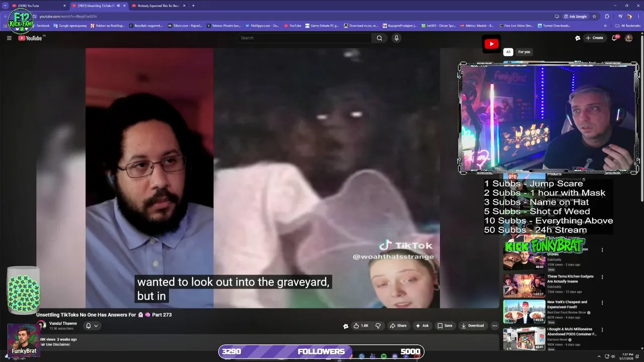Image resolution: width=644 pixels, height=362 pixels.
Task: Click the sparkle icon beside Create
Action: (x=578, y=38)
